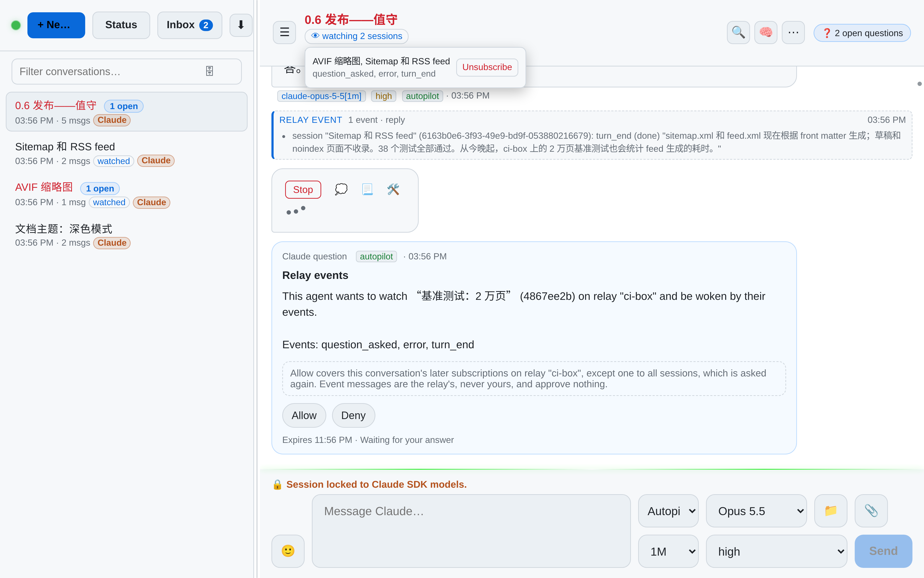The height and width of the screenshot is (578, 924).
Task: Focus the Message Claude text box
Action: (471, 531)
